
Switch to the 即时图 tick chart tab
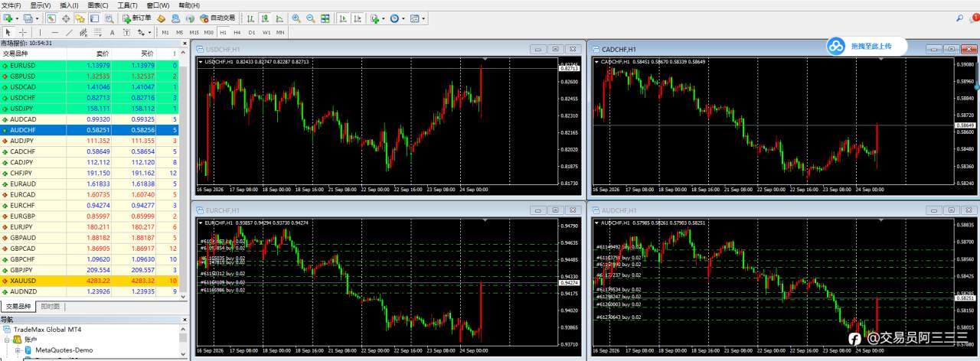(51, 307)
